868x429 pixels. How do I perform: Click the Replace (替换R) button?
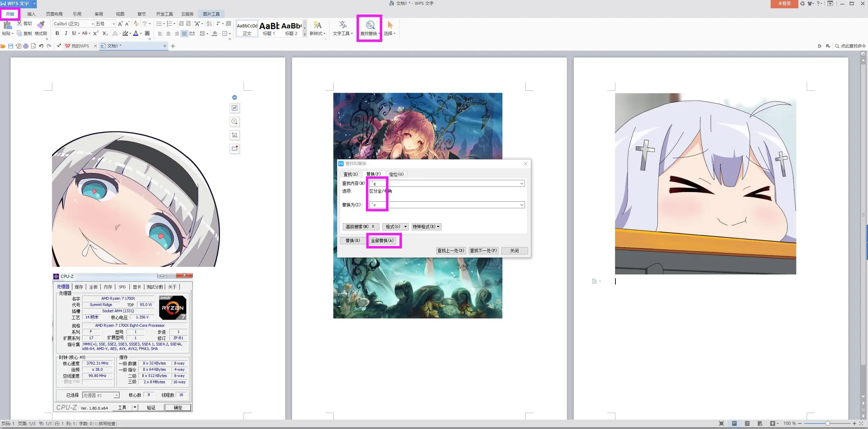click(353, 240)
